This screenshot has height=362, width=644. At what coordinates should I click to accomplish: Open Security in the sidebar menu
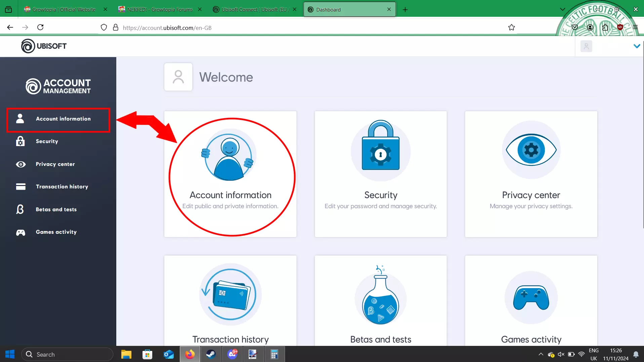coord(58,141)
